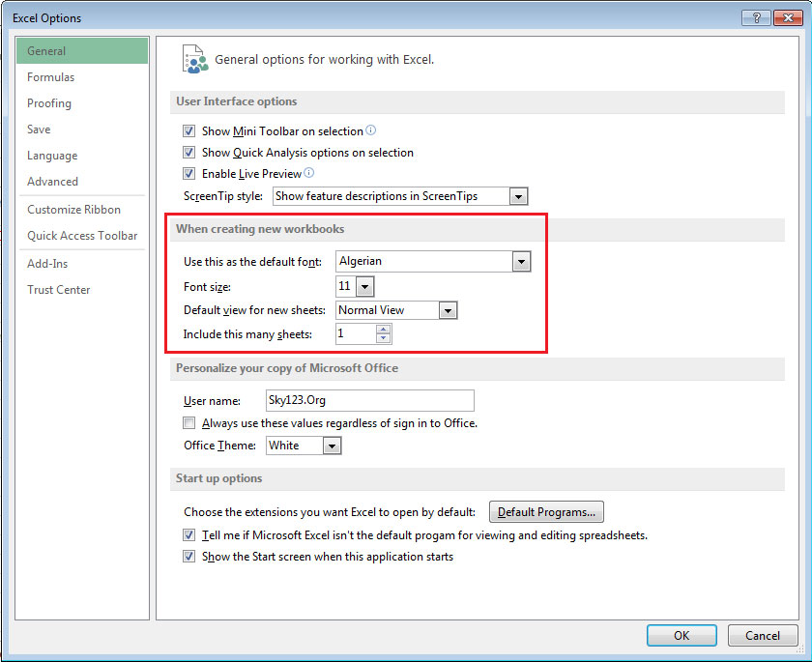This screenshot has width=812, height=662.
Task: Open the Office Theme dropdown
Action: pos(333,446)
